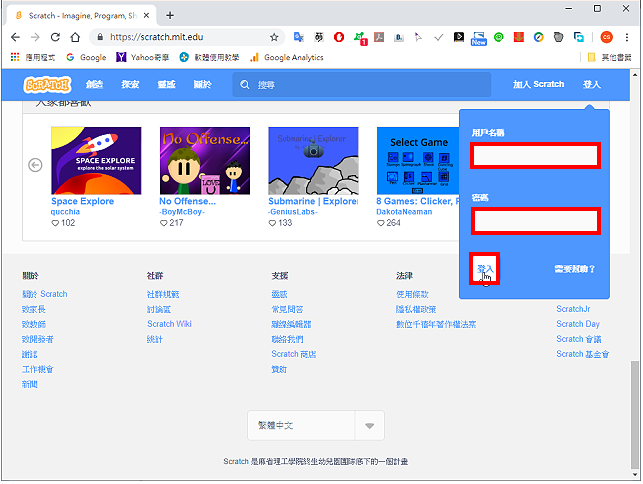Open the Google bookmark
Screen dimensions: 643x484
86,57
